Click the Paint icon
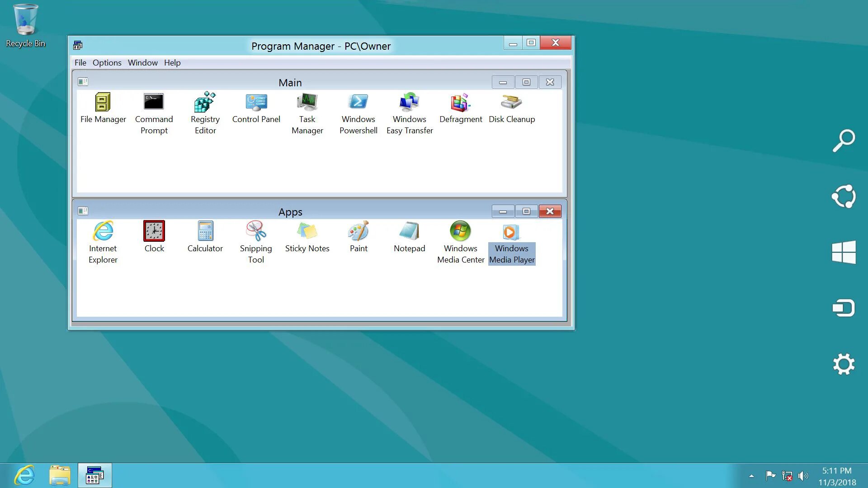 click(358, 231)
